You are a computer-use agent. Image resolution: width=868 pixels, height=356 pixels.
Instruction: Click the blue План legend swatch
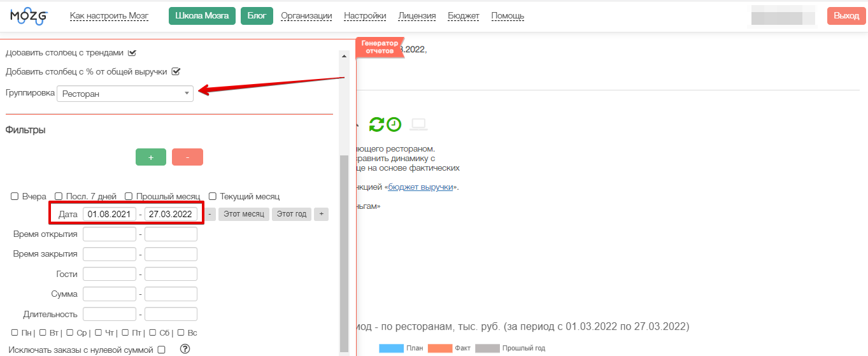click(x=391, y=348)
